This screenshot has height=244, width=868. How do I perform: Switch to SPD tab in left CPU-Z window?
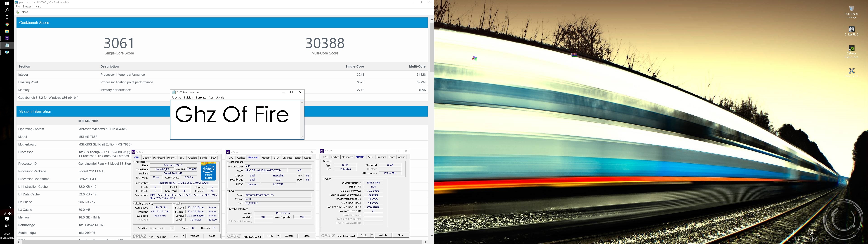tap(182, 158)
